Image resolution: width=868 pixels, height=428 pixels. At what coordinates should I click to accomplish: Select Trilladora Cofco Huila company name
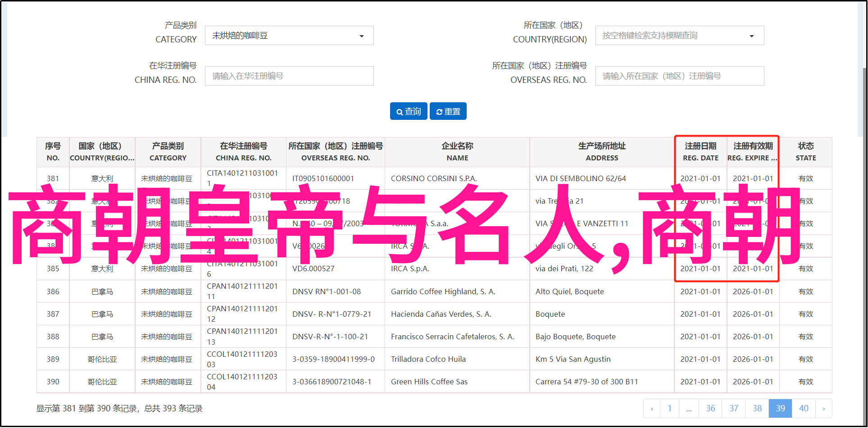[428, 359]
